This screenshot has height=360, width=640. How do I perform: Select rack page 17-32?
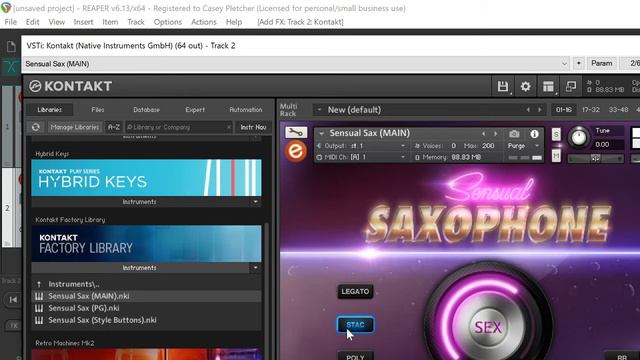pyautogui.click(x=590, y=110)
